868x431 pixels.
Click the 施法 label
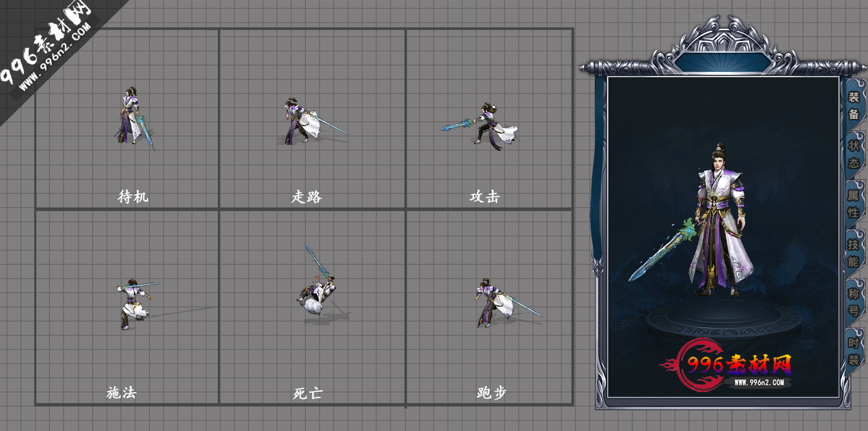pyautogui.click(x=122, y=393)
